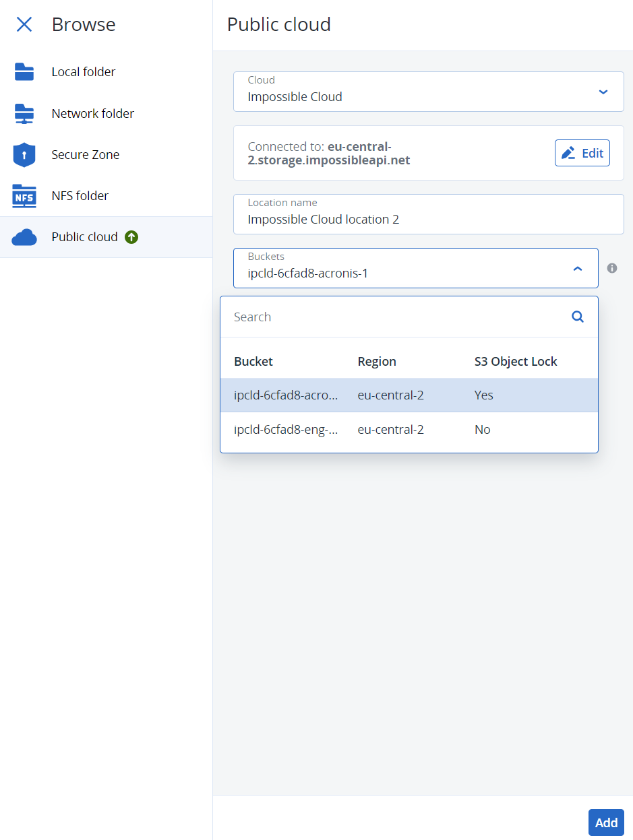Image resolution: width=633 pixels, height=840 pixels.
Task: Open Secure Zone via its shield icon
Action: click(x=24, y=154)
